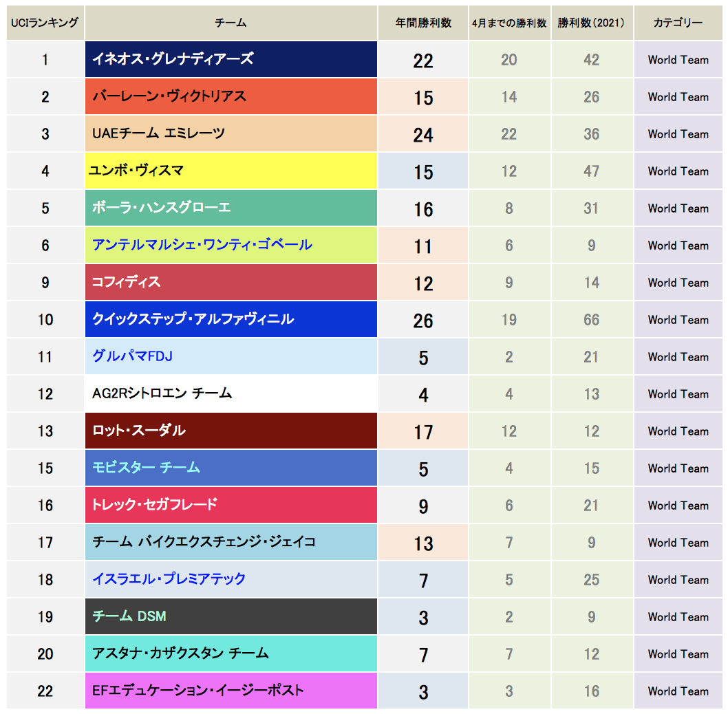This screenshot has height=714, width=728.
Task: Click annual wins value 13 for バイクエクスチェンジ
Action: tap(423, 543)
